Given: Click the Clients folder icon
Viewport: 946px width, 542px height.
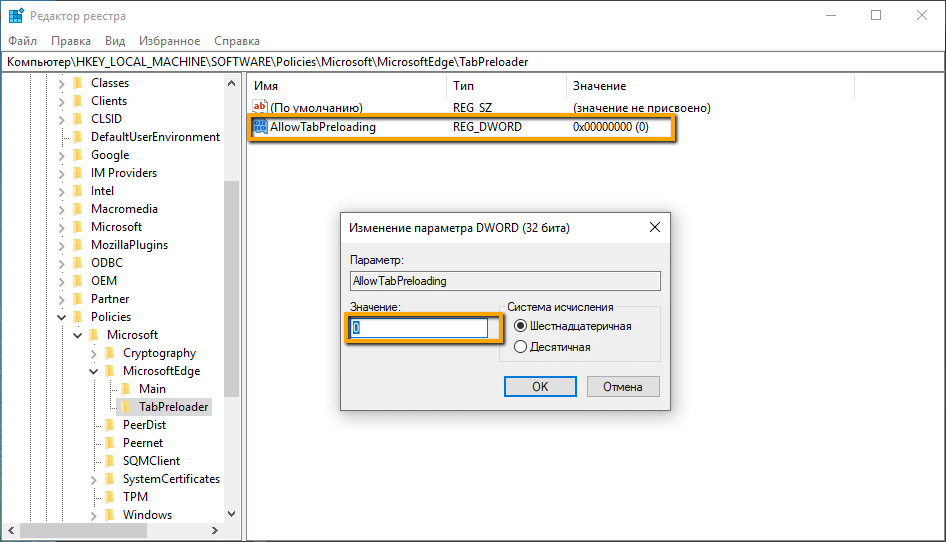Looking at the screenshot, I should 78,101.
